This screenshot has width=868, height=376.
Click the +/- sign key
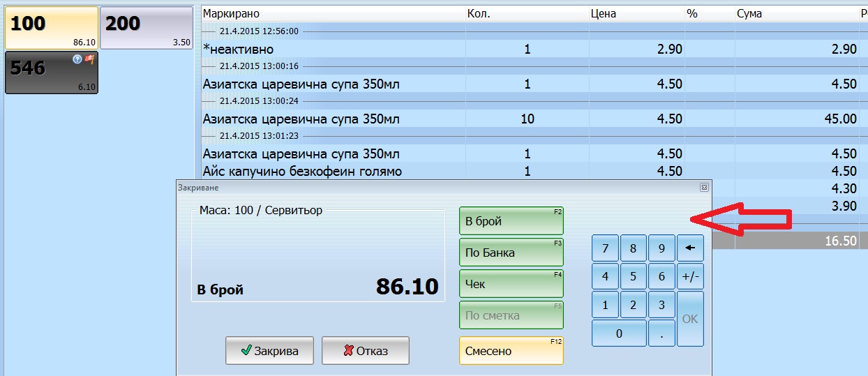(x=690, y=276)
